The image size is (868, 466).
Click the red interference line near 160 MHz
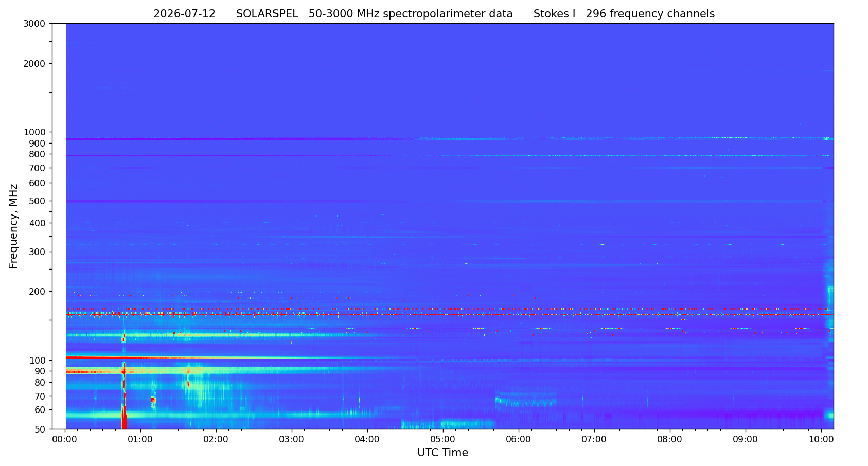(450, 314)
